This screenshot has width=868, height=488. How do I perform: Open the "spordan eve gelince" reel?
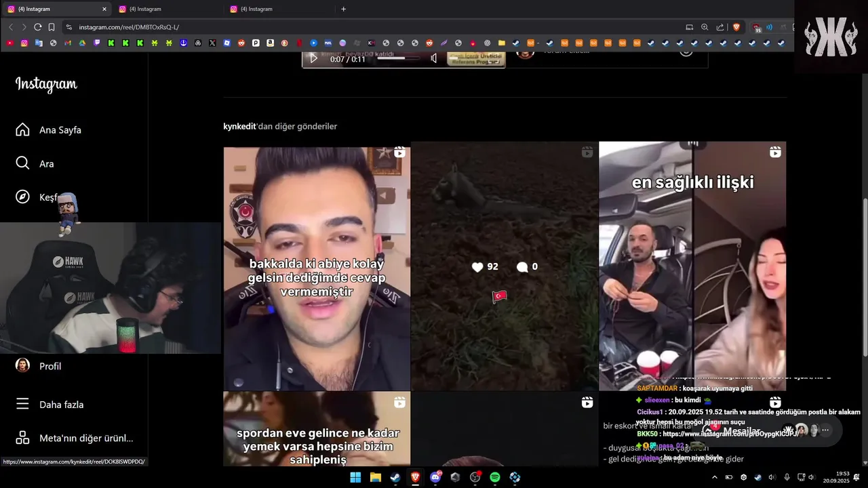coord(317,428)
